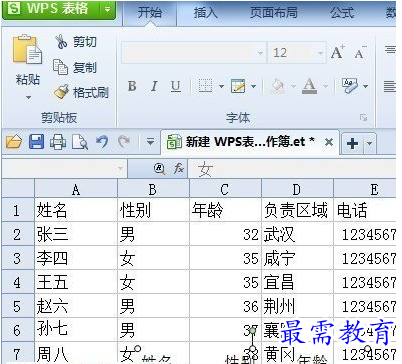Screen dimensions: 402x364
Task: Open dropdown beside new tab plus button
Action: tap(369, 144)
